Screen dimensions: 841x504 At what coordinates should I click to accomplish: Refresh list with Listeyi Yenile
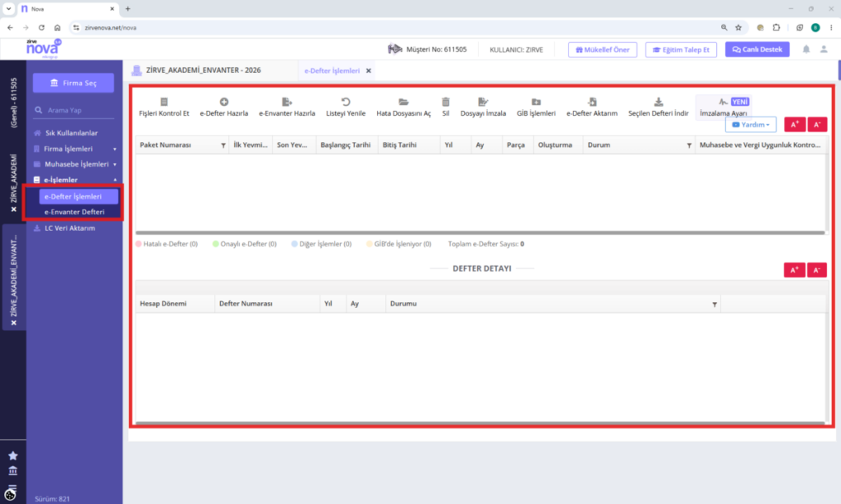point(346,102)
